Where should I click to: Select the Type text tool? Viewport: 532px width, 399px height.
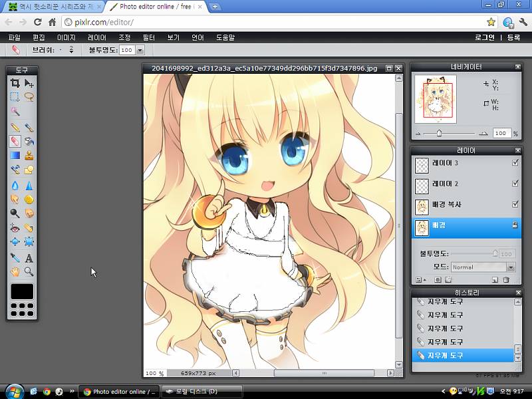29,258
